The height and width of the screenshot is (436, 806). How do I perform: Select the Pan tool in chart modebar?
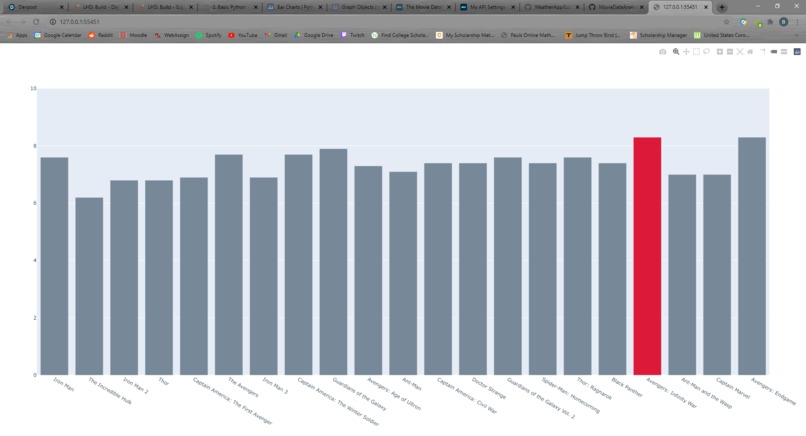[x=686, y=51]
